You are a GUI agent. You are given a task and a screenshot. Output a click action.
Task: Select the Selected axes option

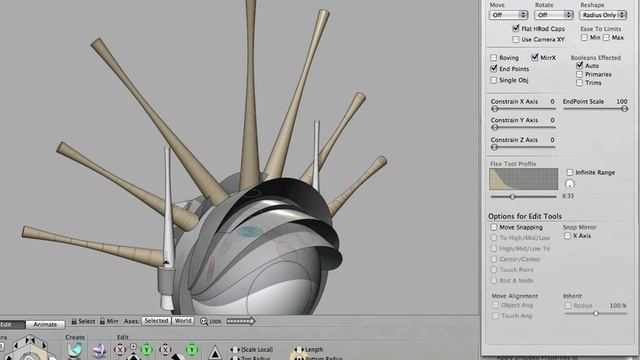point(156,321)
